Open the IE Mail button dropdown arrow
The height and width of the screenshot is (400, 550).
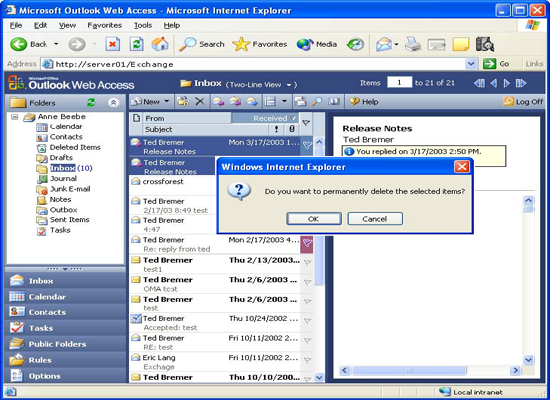[x=396, y=45]
